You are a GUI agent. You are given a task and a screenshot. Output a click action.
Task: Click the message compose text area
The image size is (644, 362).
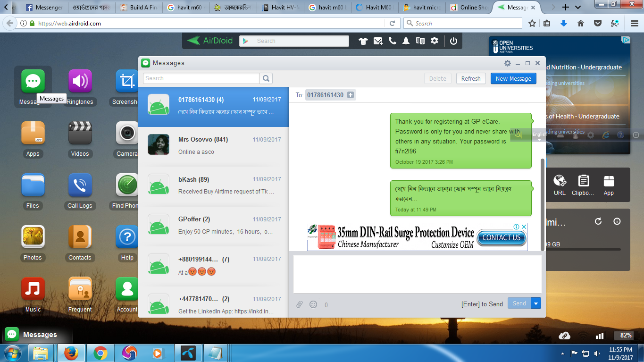coord(418,274)
